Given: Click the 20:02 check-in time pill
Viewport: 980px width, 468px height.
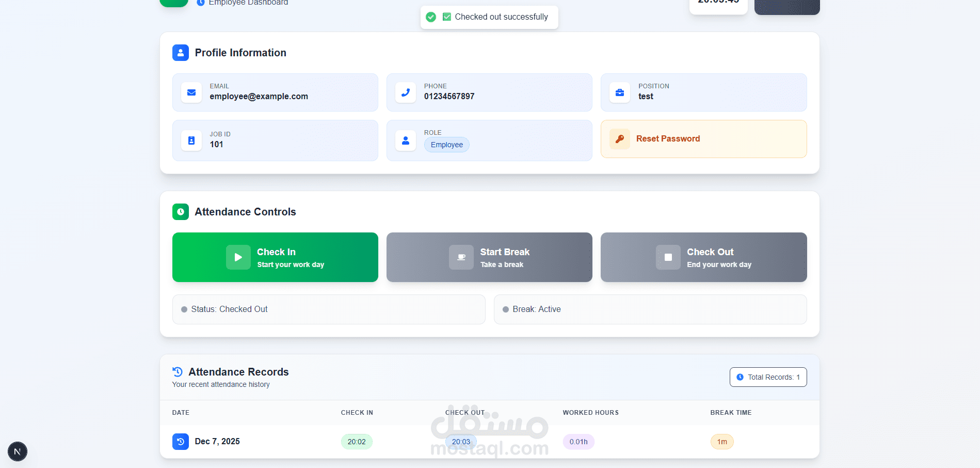Looking at the screenshot, I should point(357,442).
